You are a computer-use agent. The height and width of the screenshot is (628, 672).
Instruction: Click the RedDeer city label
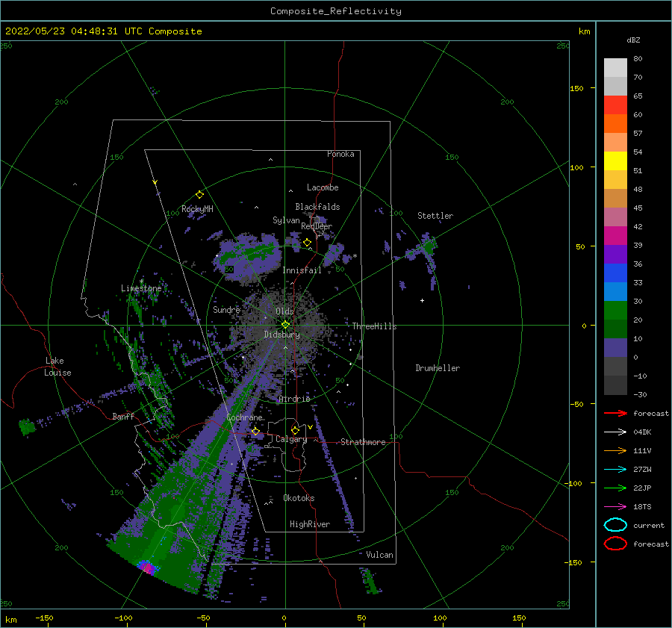click(x=317, y=226)
